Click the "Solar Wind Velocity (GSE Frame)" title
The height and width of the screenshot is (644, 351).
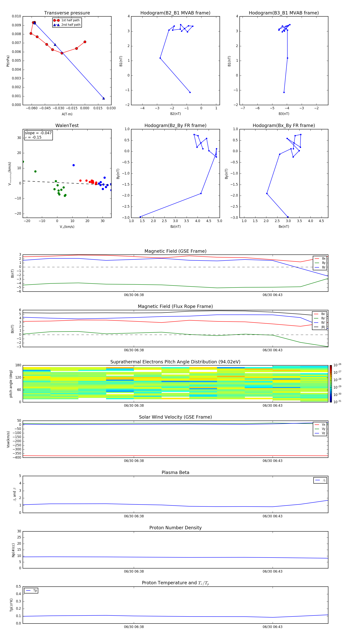click(175, 417)
